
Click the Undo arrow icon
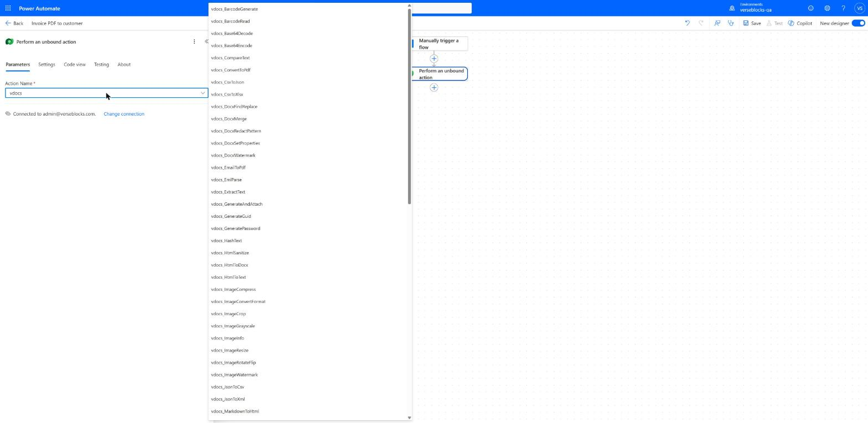click(688, 23)
